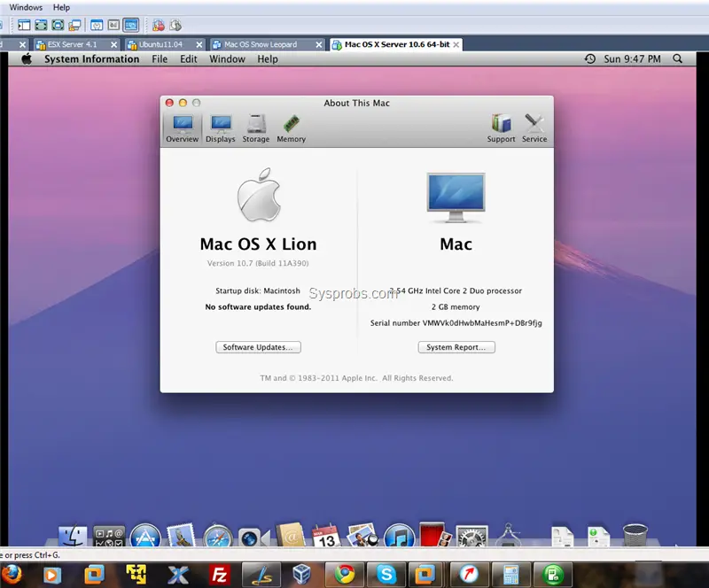
Task: Close the Mac OS X Server 10.6 64-bit tab
Action: (456, 44)
